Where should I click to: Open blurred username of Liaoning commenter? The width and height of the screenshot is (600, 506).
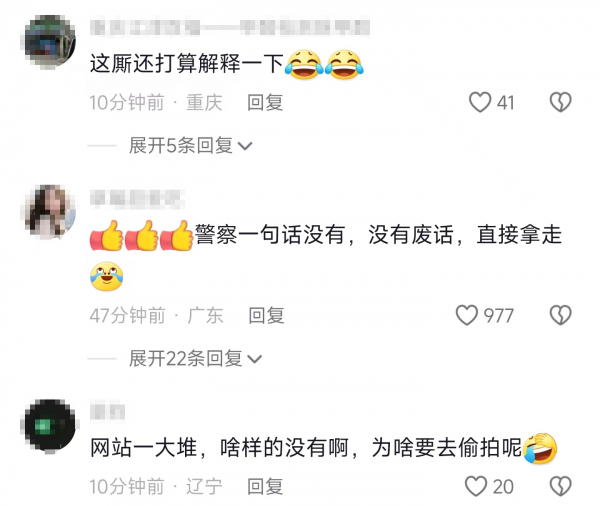(x=108, y=411)
